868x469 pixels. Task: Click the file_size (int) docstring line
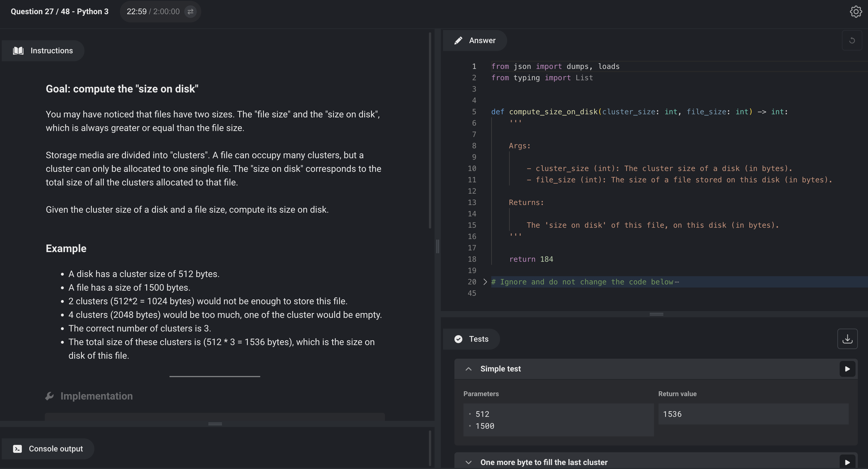point(679,180)
